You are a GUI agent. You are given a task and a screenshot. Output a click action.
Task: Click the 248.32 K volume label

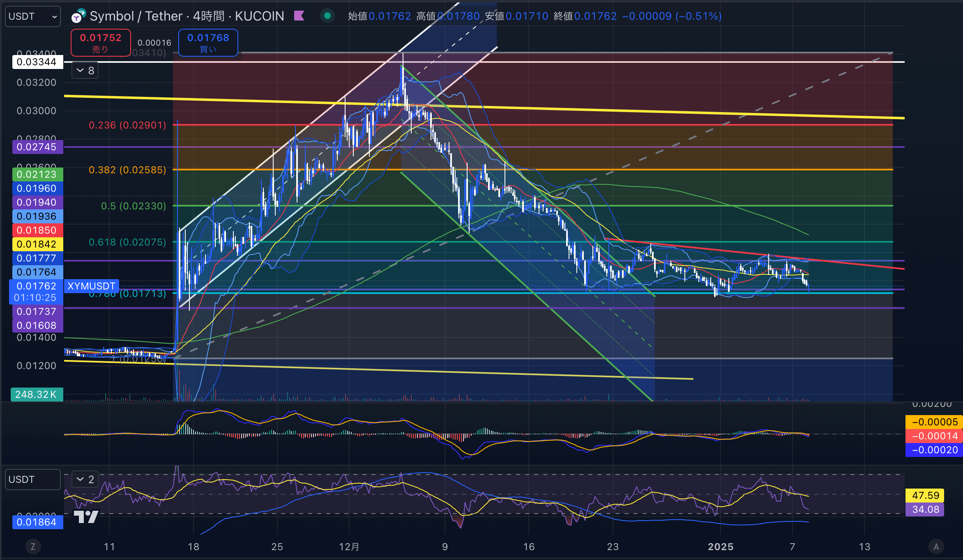pyautogui.click(x=37, y=395)
